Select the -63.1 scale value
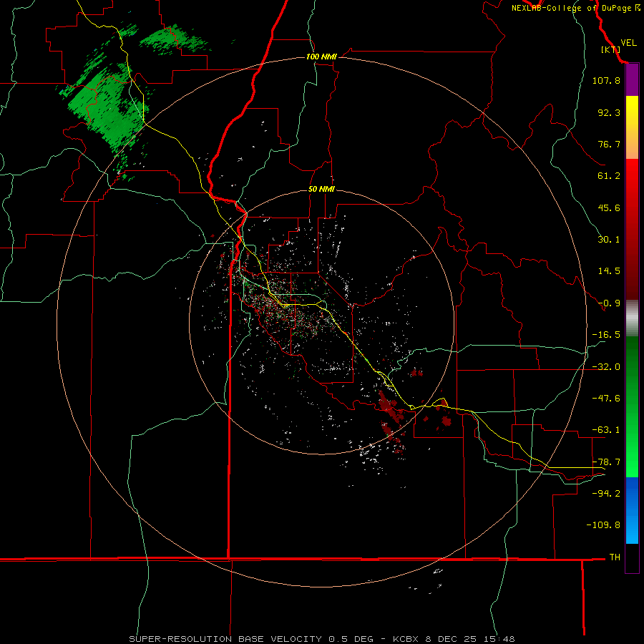This screenshot has height=644, width=644. [606, 430]
